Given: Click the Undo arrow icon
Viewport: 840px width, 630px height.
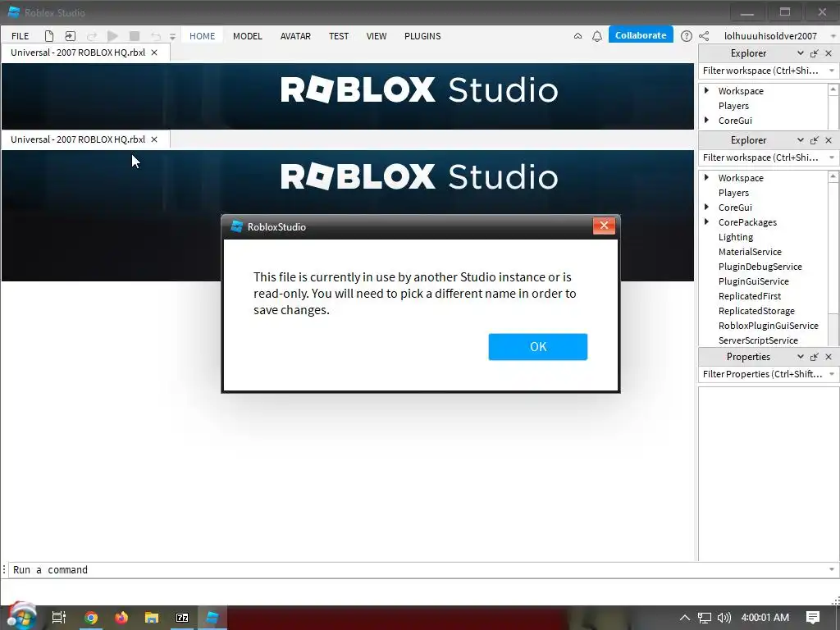Looking at the screenshot, I should pos(155,36).
